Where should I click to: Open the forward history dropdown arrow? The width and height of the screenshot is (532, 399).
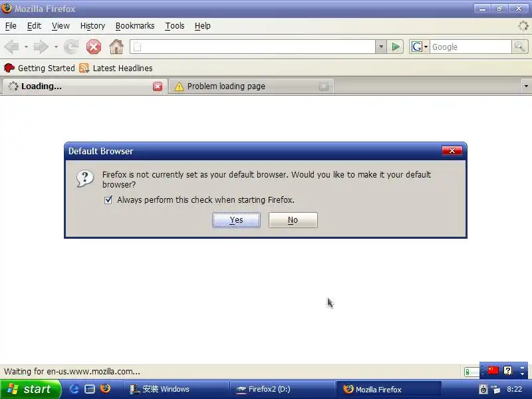(56, 47)
